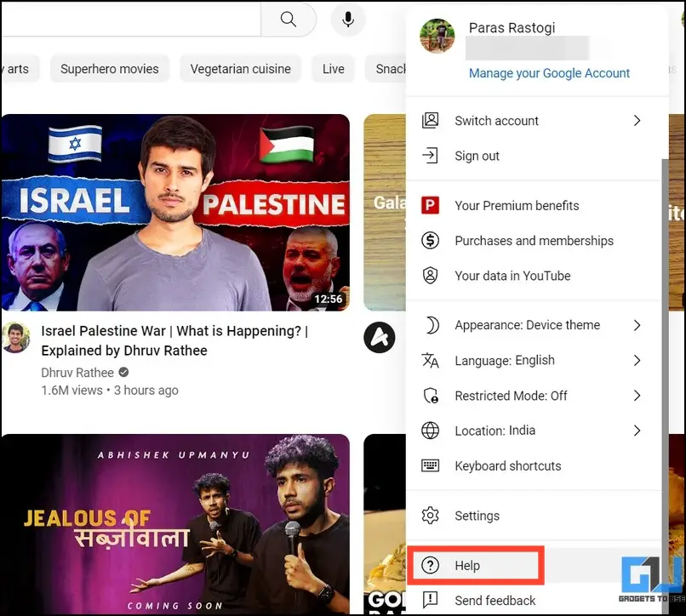Click the Settings gear icon

coord(430,516)
